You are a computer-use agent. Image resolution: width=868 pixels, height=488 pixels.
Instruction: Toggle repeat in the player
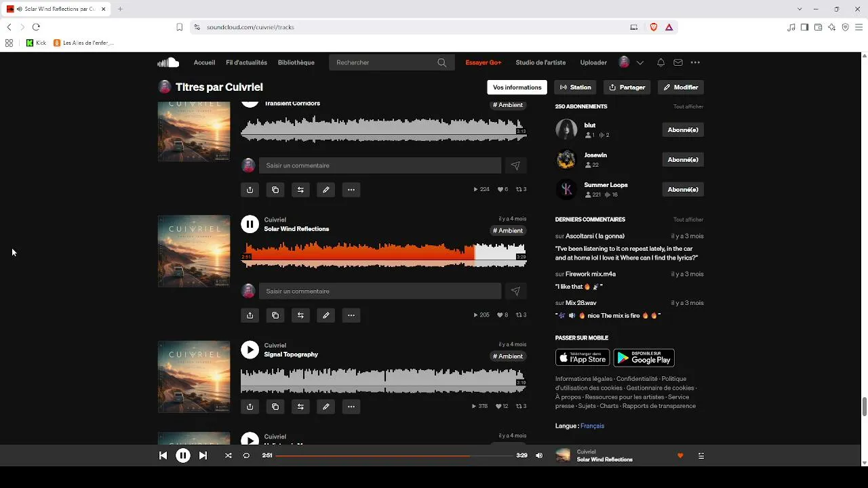[x=246, y=455]
